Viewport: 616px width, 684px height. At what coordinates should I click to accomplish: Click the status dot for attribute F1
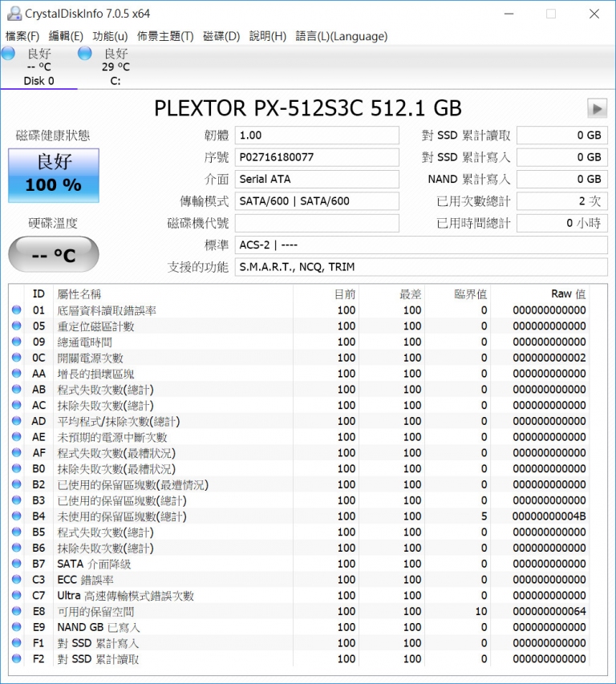click(17, 642)
